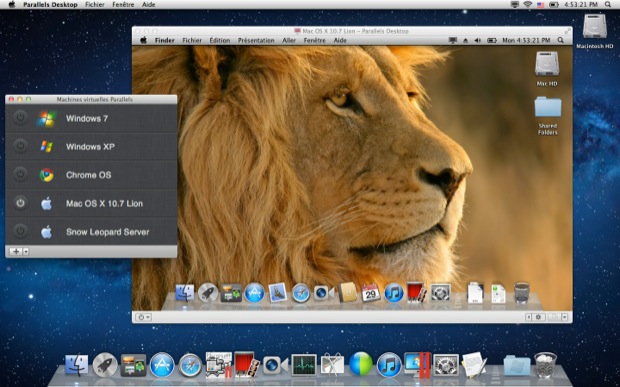Open Launchpad in the guest Dock
The image size is (620, 387).
point(208,293)
